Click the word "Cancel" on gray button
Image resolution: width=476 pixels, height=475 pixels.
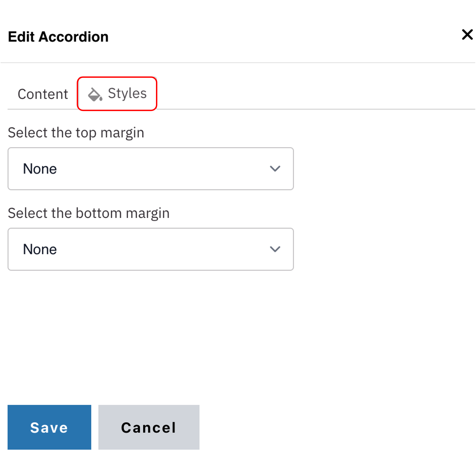tap(148, 428)
